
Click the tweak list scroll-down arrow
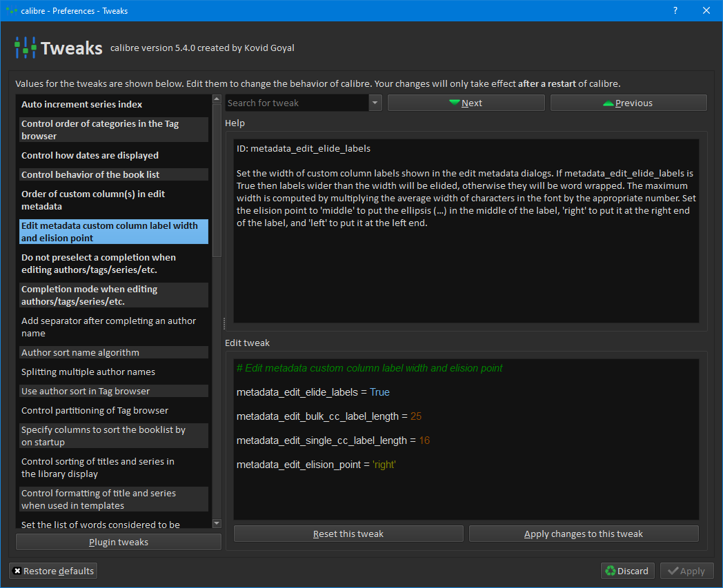point(217,523)
